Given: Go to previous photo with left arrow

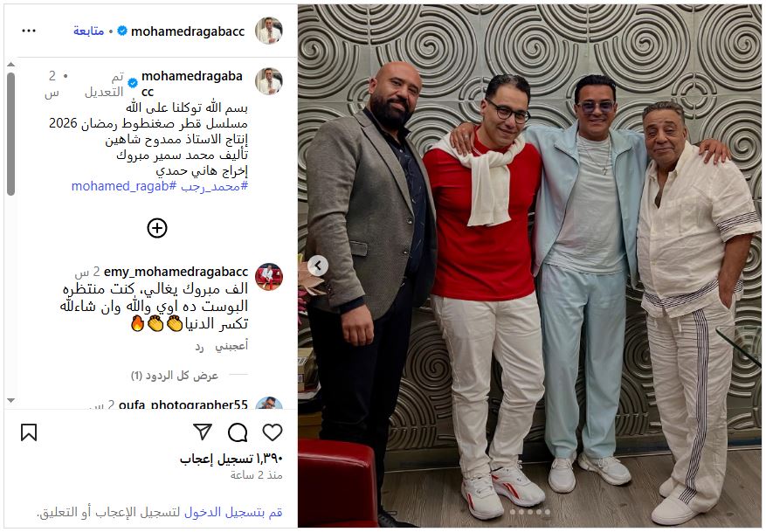Looking at the screenshot, I should 318,266.
